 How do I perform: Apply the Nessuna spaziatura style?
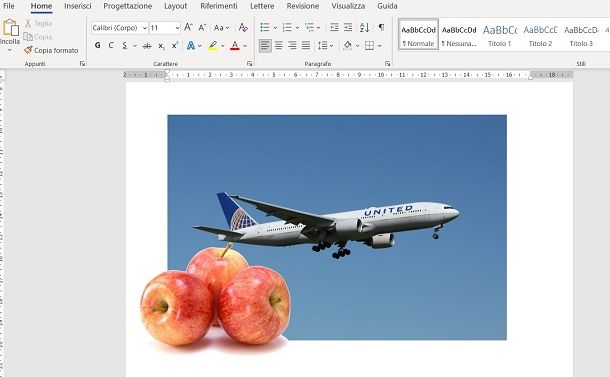pyautogui.click(x=459, y=34)
